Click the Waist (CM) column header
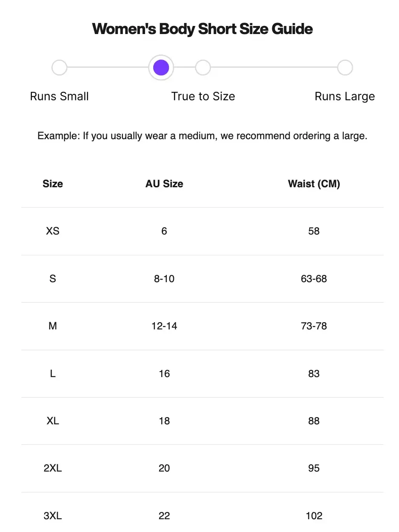Viewport: 399px width, 532px height. coord(314,184)
